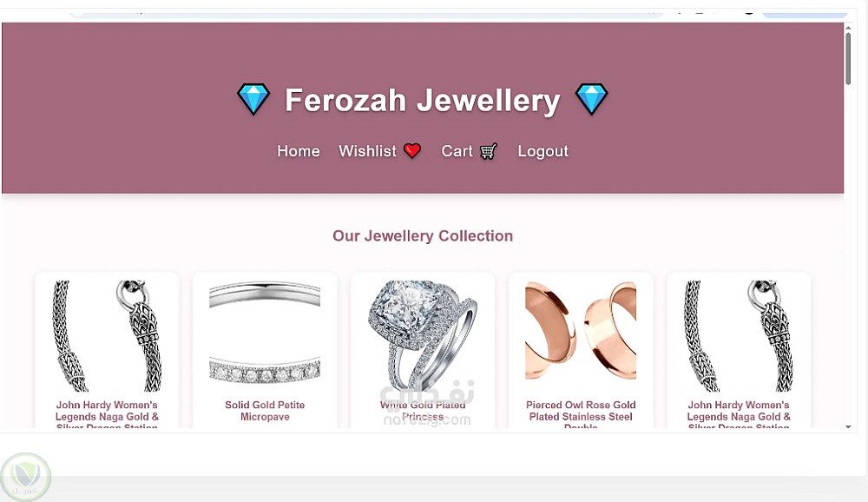The height and width of the screenshot is (502, 868).
Task: Open the Solid Gold Petite Micropave ring image
Action: pyautogui.click(x=265, y=336)
